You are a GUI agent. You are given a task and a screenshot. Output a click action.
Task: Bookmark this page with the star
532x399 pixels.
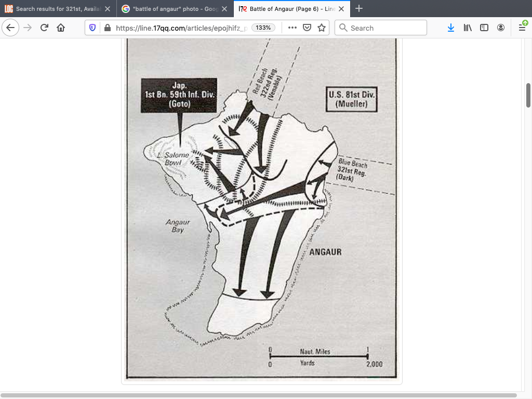click(322, 28)
